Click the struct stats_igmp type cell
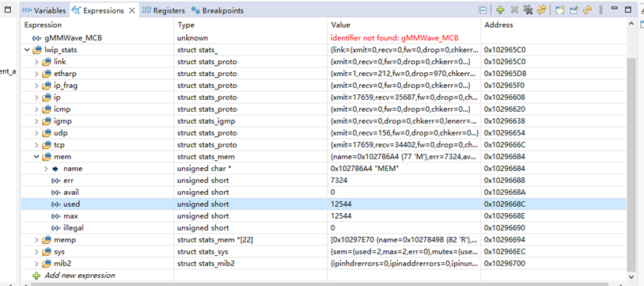Viewport: 644px width, 286px height. pos(206,121)
